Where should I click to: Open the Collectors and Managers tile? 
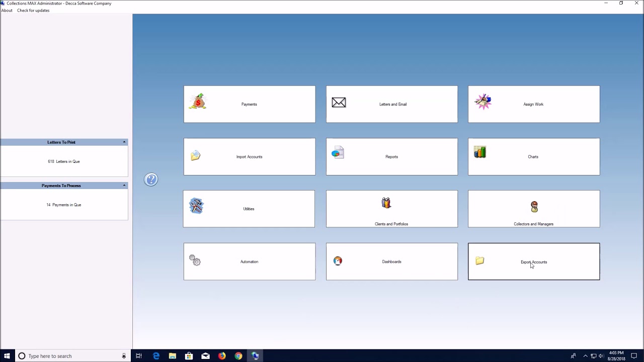pos(534,209)
